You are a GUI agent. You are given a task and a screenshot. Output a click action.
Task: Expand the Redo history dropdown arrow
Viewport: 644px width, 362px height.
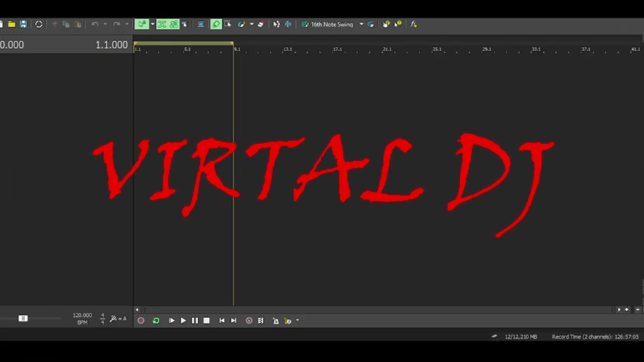[x=127, y=24]
